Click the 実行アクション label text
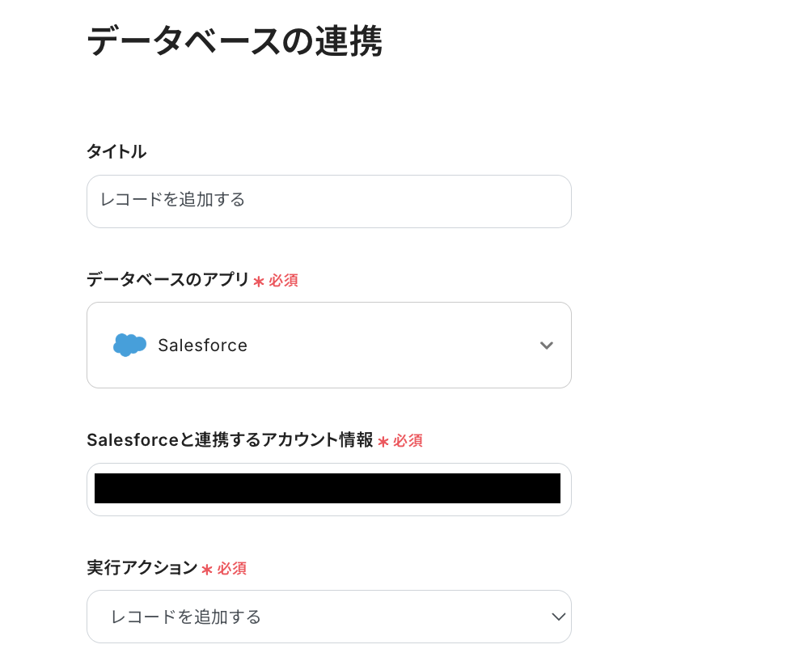Screen dimensions: 812x670 pyautogui.click(x=142, y=568)
